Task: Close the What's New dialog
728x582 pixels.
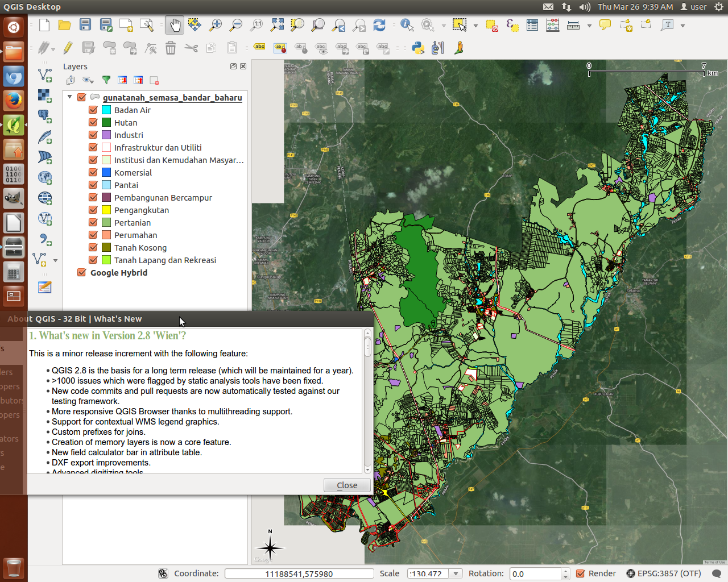Action: (x=347, y=485)
